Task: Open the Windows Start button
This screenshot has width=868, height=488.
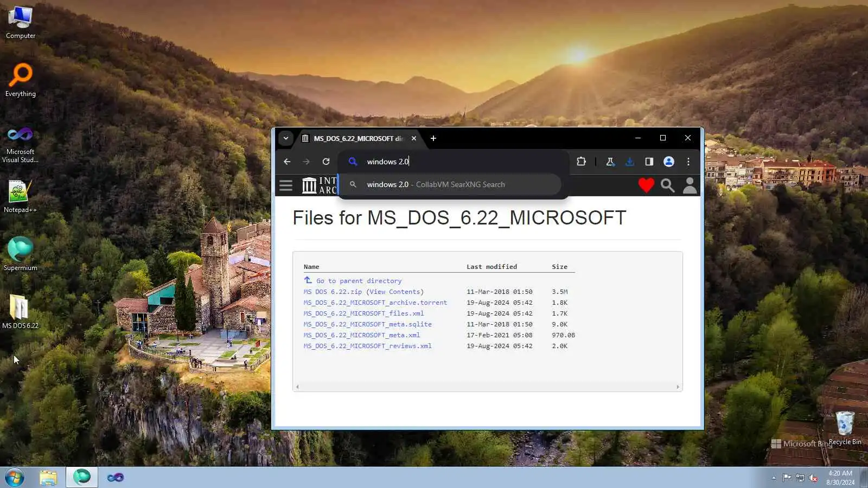Action: 15,478
